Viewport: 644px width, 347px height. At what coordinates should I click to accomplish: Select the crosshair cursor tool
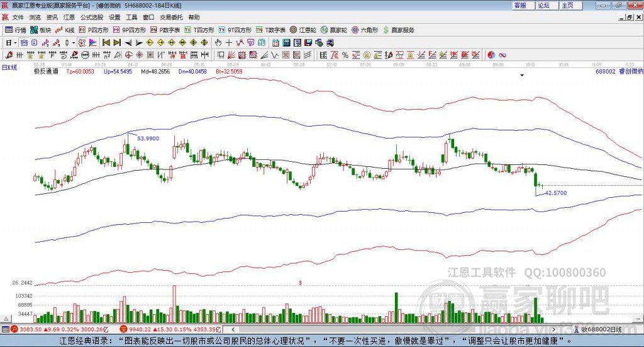229,43
